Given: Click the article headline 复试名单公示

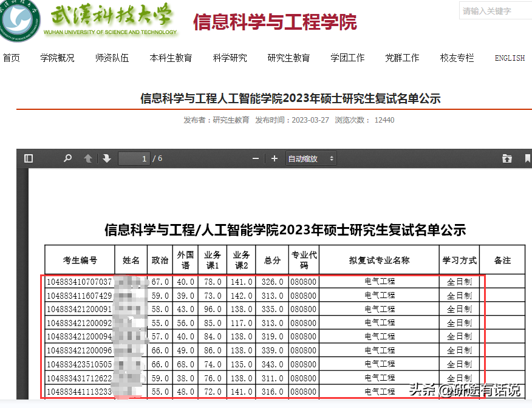Looking at the screenshot, I should [290, 98].
